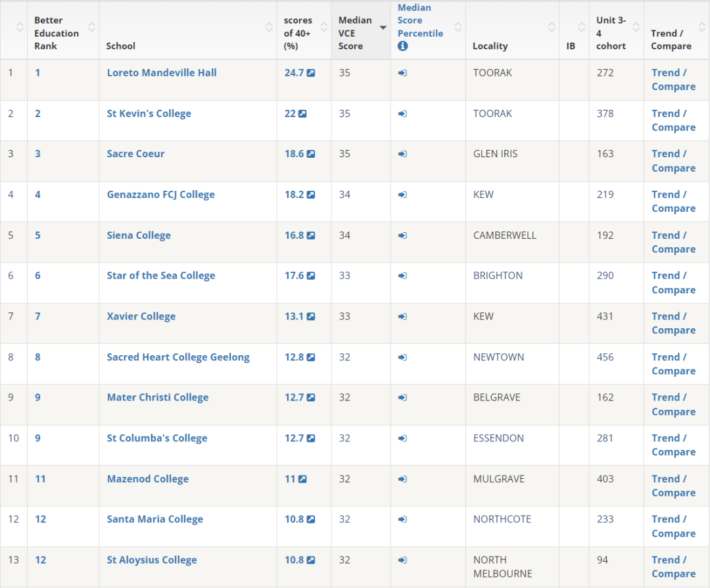
Task: Open Trend / Compare for Genazzano FCJ College
Action: pyautogui.click(x=674, y=201)
